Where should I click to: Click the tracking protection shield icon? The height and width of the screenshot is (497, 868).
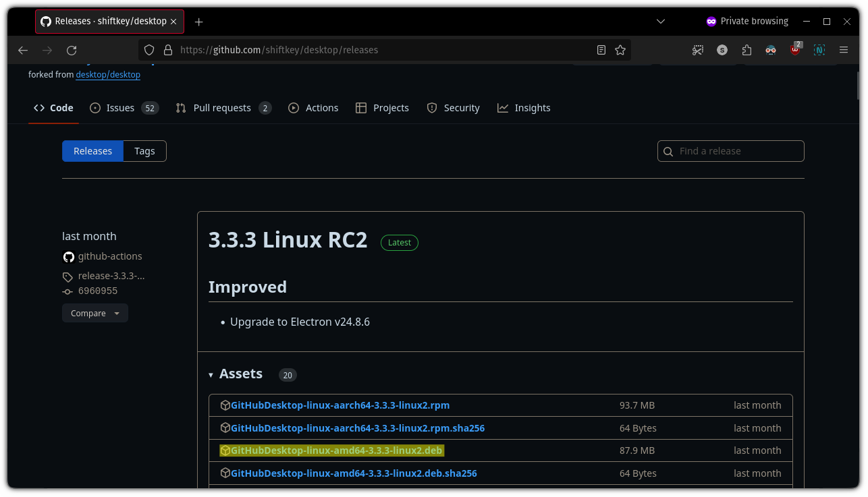pos(149,50)
